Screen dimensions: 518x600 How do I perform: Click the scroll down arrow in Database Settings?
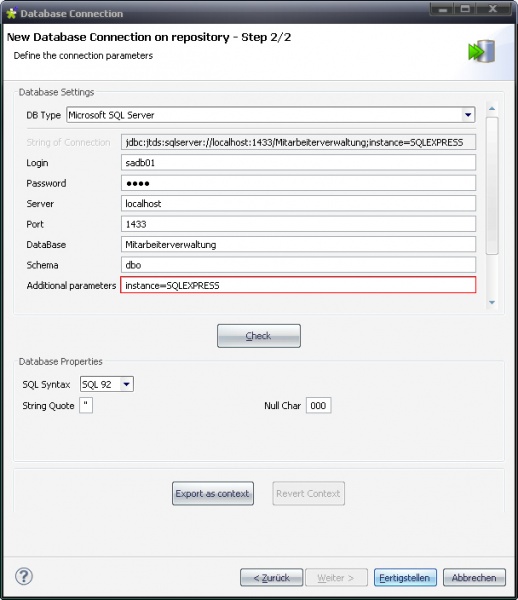492,303
